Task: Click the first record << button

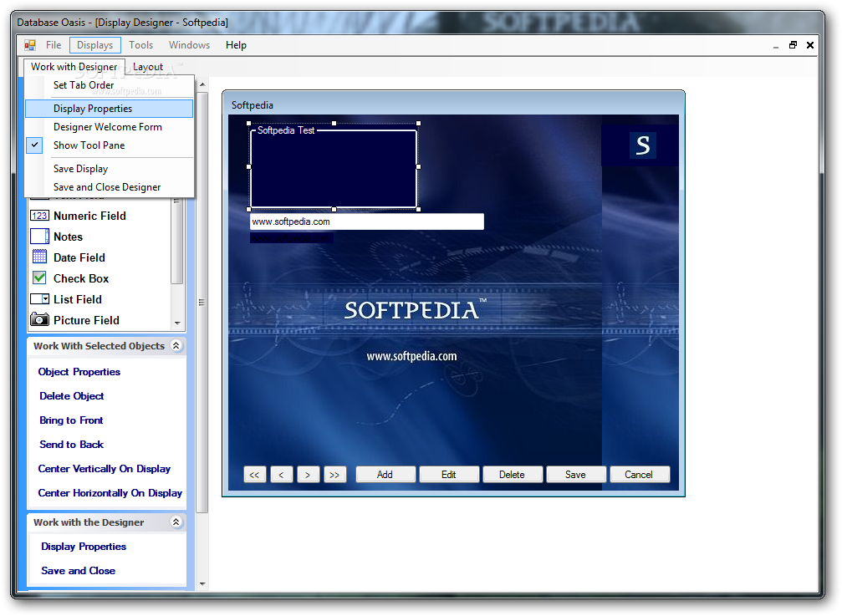Action: 254,475
